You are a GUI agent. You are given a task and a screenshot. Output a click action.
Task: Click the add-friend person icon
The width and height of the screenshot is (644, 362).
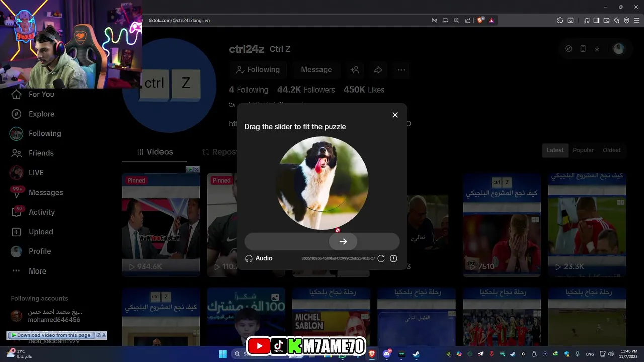(x=355, y=70)
